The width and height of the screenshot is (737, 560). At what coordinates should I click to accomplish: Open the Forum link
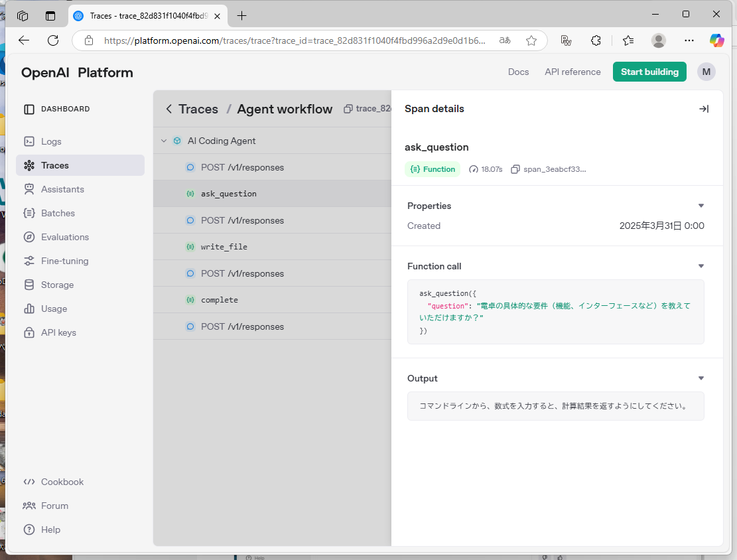point(46,506)
